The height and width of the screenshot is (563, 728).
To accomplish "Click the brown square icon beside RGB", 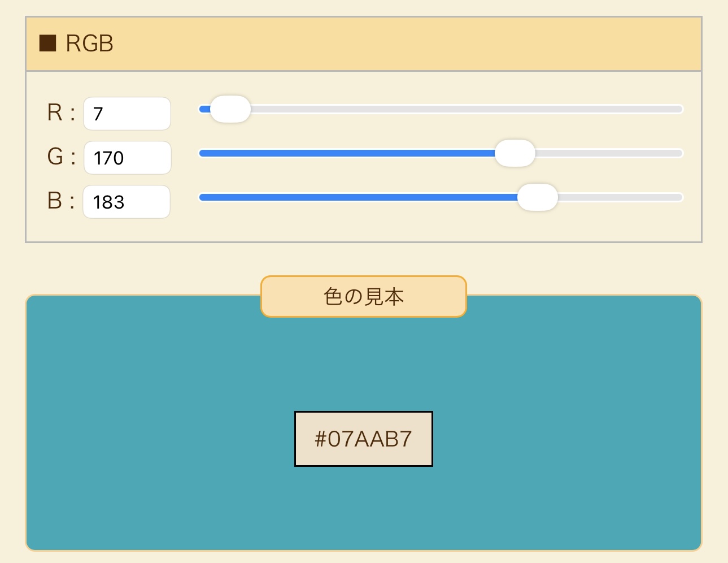I will pyautogui.click(x=47, y=44).
